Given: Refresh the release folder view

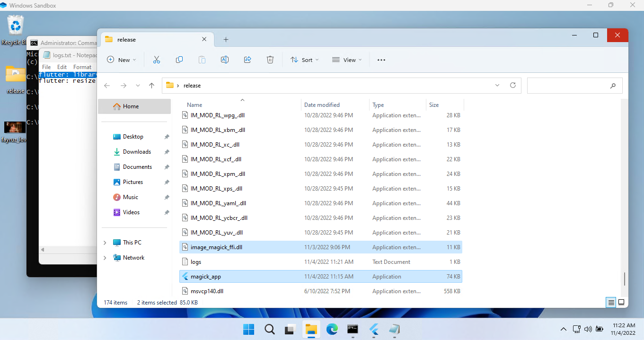Looking at the screenshot, I should click(x=513, y=85).
